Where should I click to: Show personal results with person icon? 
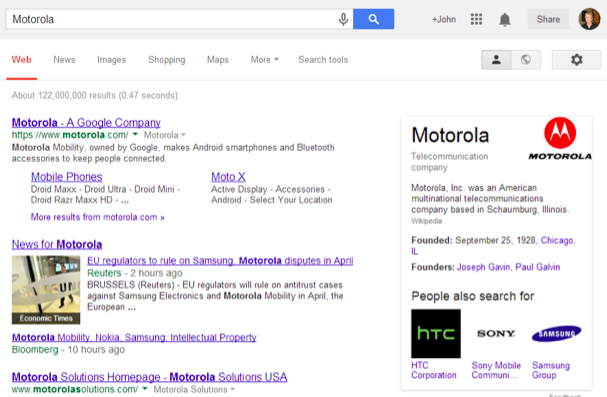[x=496, y=60]
